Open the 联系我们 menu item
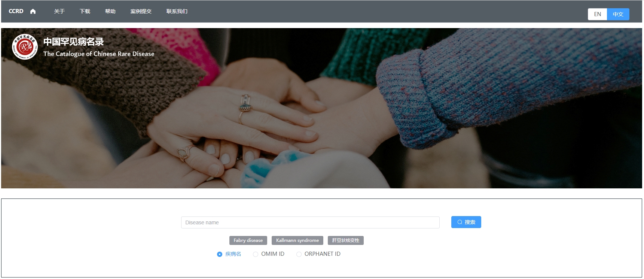The image size is (644, 279). tap(177, 11)
